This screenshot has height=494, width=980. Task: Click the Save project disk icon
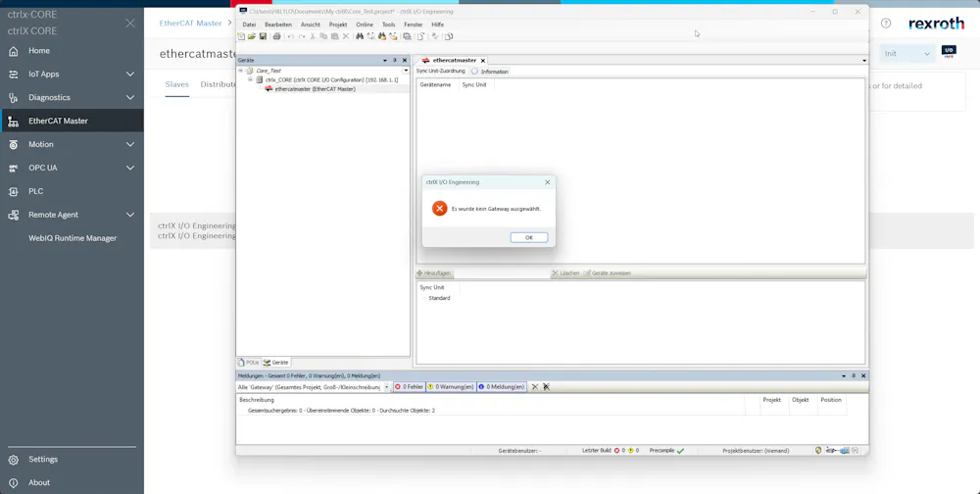tap(263, 36)
